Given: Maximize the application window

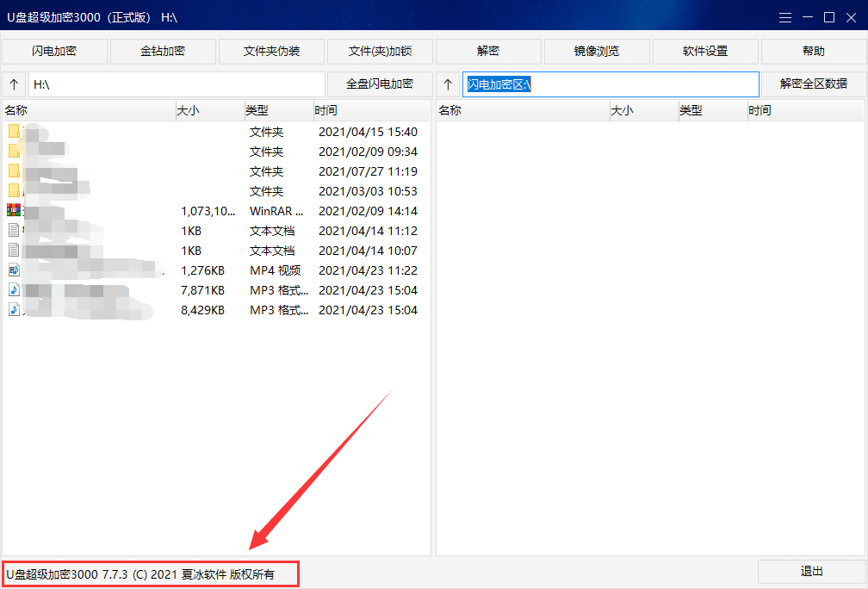Looking at the screenshot, I should (829, 18).
